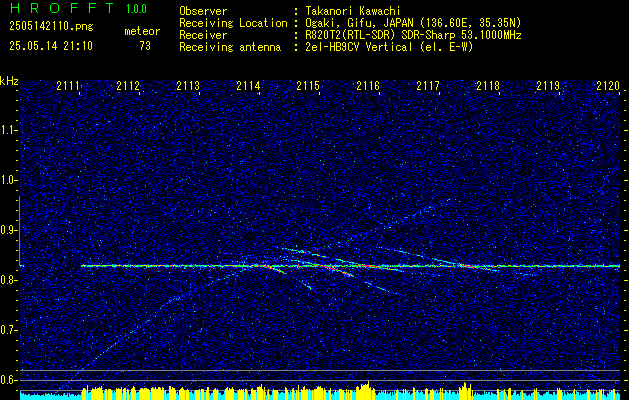Click the kHz axis unit label

coord(9,81)
